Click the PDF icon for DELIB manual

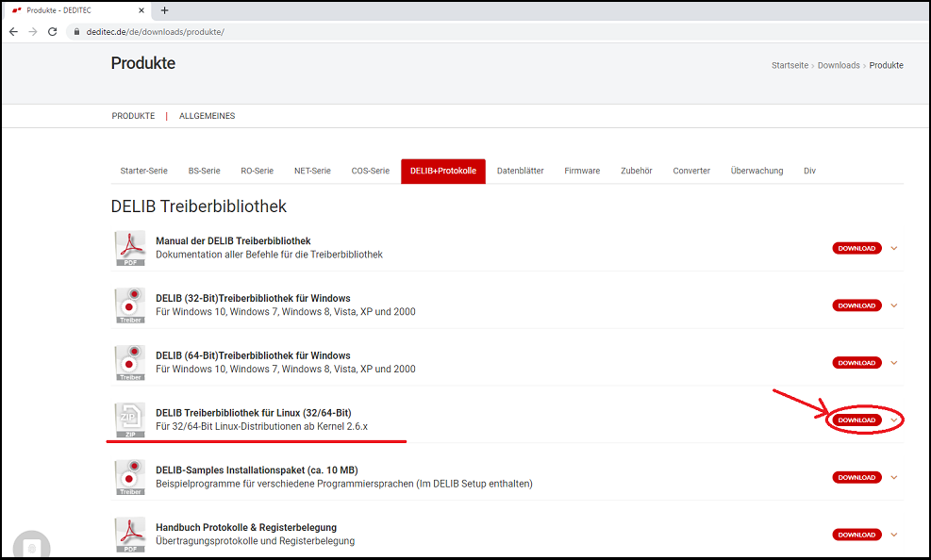coord(130,248)
